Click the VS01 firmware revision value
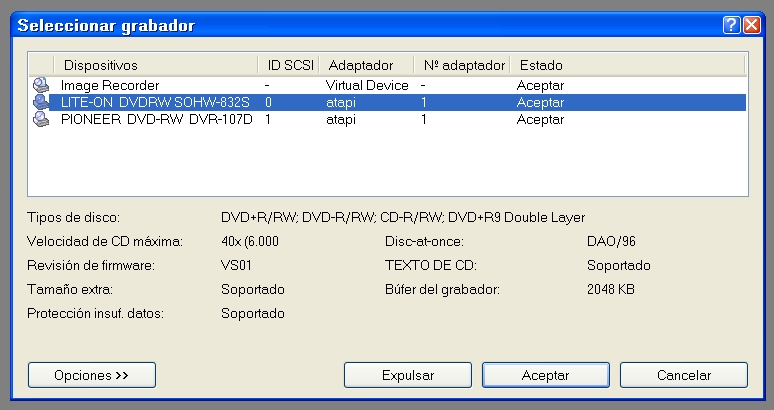774x410 pixels. [x=236, y=265]
